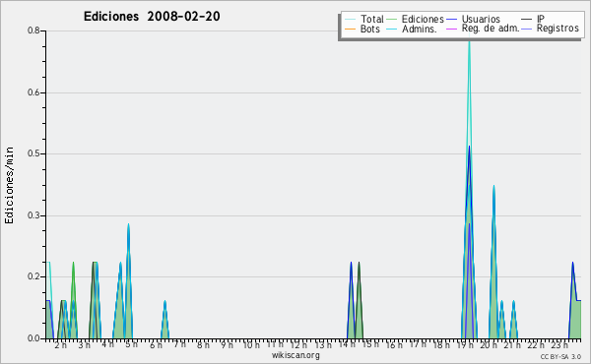Click the '2 h' x-axis label
The height and width of the screenshot is (364, 591).
(60, 345)
